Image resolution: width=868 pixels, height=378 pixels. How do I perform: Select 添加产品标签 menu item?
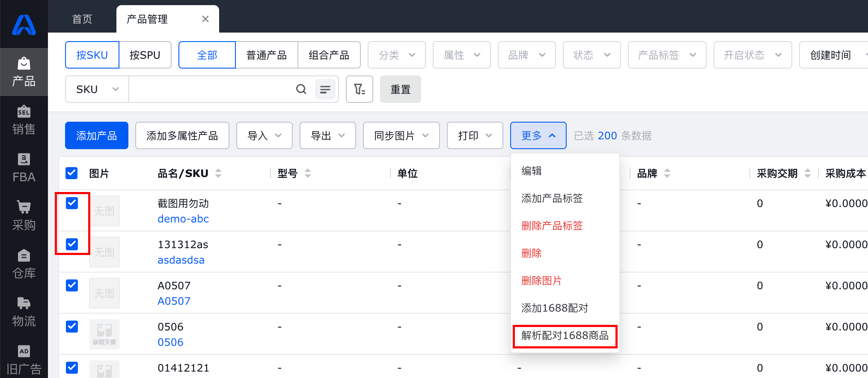click(x=565, y=198)
